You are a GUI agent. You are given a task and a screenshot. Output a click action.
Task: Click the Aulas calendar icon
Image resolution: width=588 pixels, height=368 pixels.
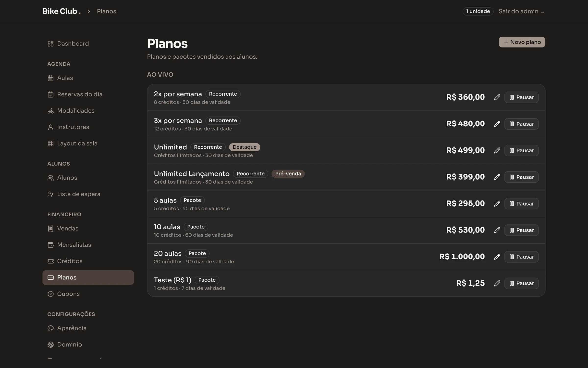pyautogui.click(x=50, y=78)
